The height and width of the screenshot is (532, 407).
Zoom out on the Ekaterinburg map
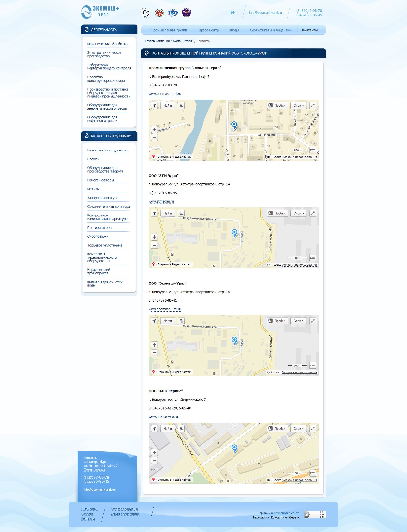click(x=154, y=137)
